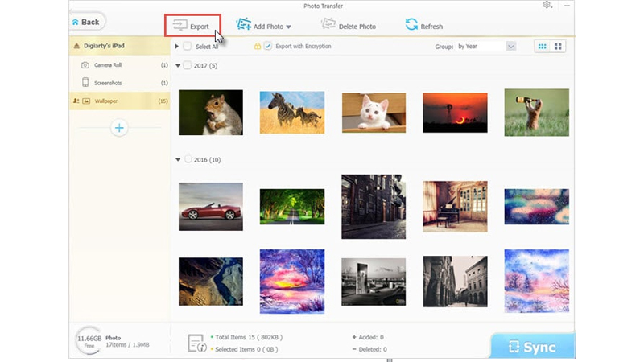Click the Delete Photo icon
The width and height of the screenshot is (644, 362).
point(328,25)
